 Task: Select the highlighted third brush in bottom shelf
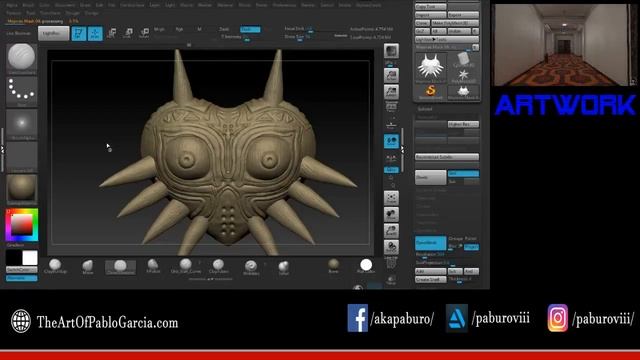tap(120, 267)
